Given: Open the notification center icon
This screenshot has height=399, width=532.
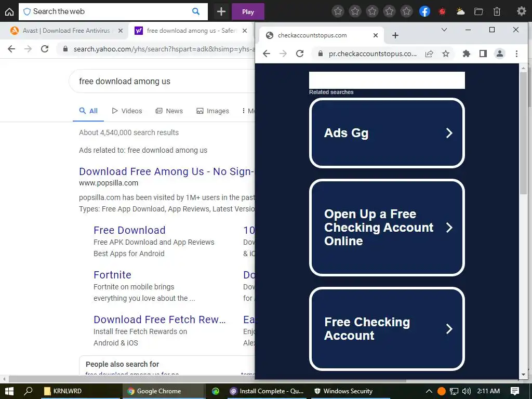Looking at the screenshot, I should tap(515, 391).
